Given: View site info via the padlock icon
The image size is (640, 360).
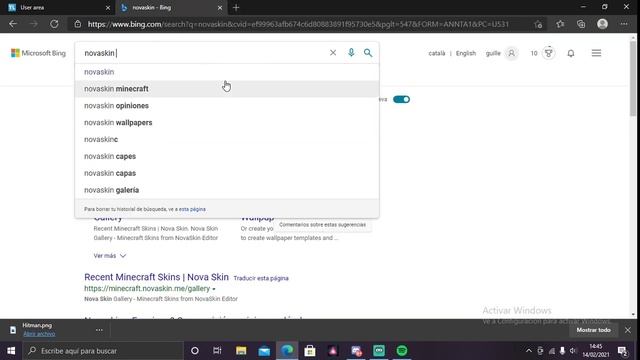Looking at the screenshot, I should pyautogui.click(x=78, y=24).
